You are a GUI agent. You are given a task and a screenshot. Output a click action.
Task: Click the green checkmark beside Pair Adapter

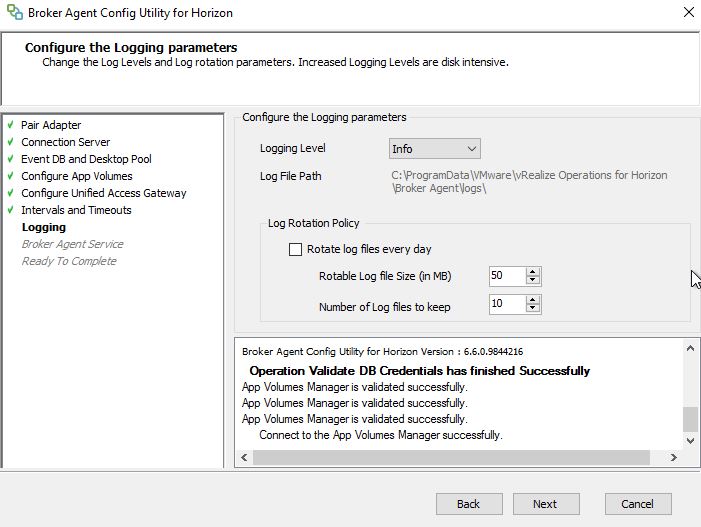click(11, 125)
